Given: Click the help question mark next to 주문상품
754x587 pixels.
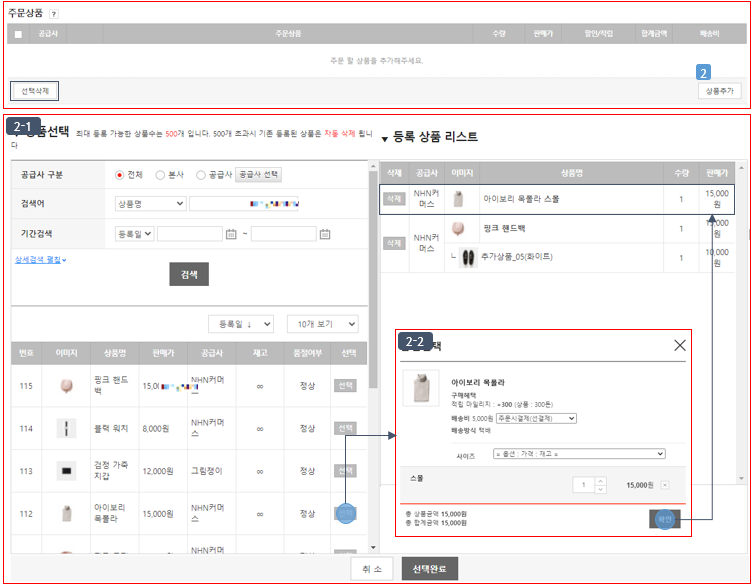Looking at the screenshot, I should pyautogui.click(x=54, y=14).
